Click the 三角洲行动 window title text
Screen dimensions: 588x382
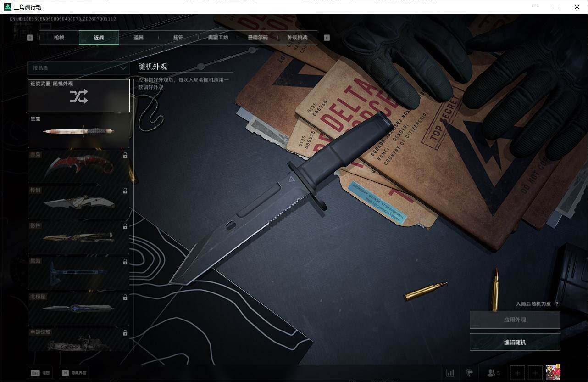pyautogui.click(x=28, y=7)
